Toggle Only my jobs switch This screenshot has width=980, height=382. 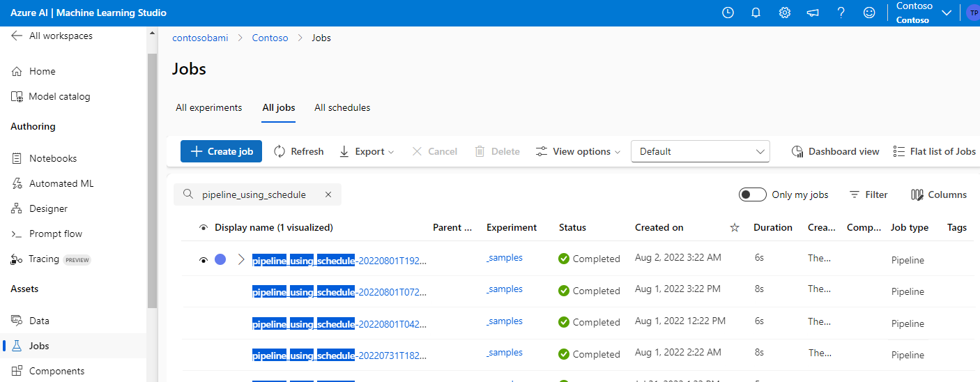[x=753, y=194]
